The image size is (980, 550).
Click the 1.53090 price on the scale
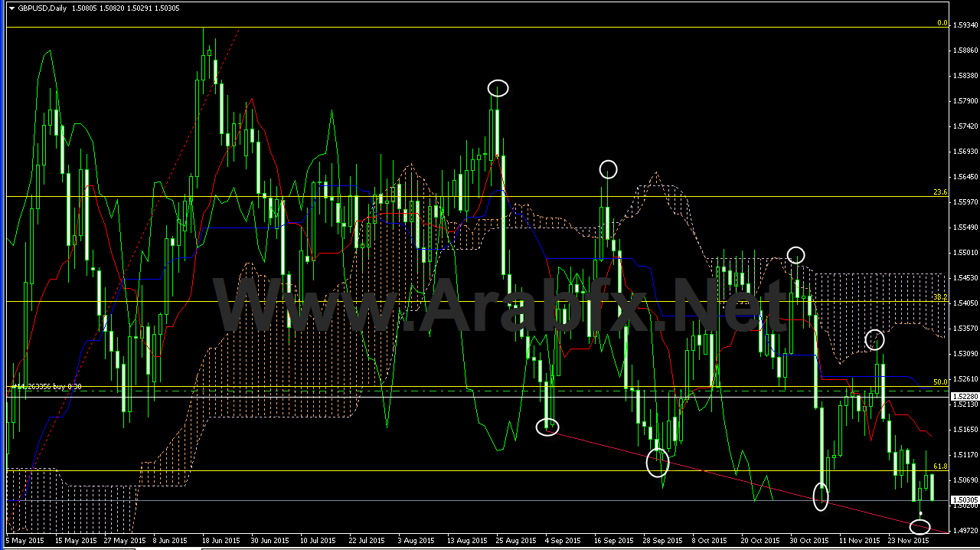(x=964, y=354)
